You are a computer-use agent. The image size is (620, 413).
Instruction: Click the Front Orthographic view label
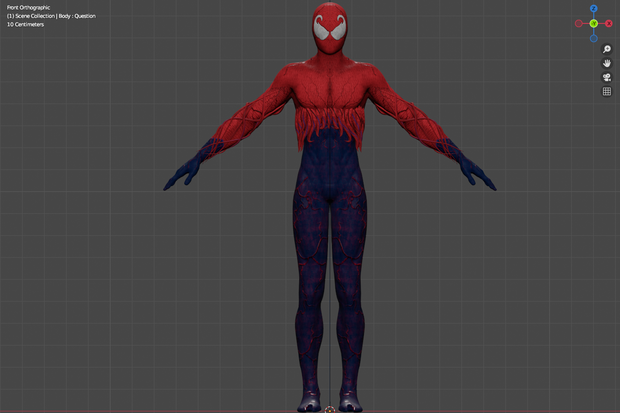tap(28, 7)
